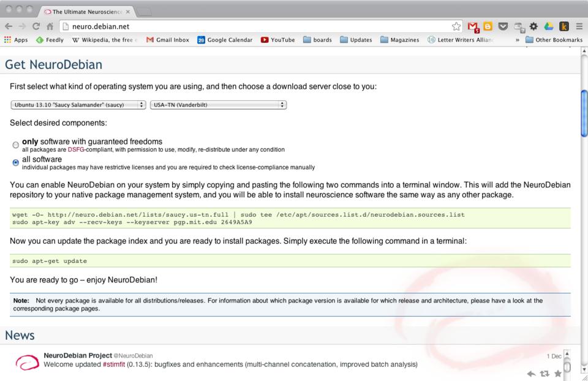Click the browser back arrow button
The height and width of the screenshot is (381, 588).
click(x=7, y=26)
